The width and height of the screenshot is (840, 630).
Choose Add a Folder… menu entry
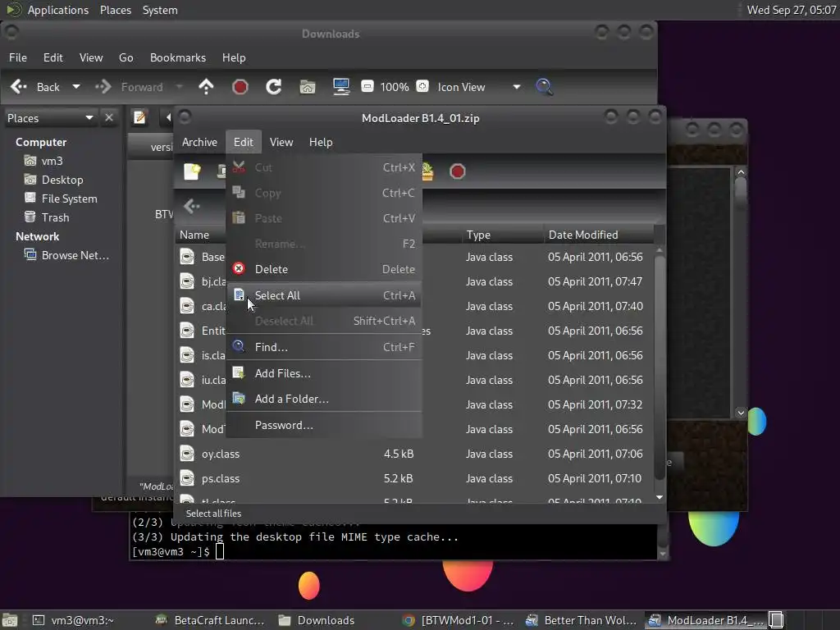[324, 399]
